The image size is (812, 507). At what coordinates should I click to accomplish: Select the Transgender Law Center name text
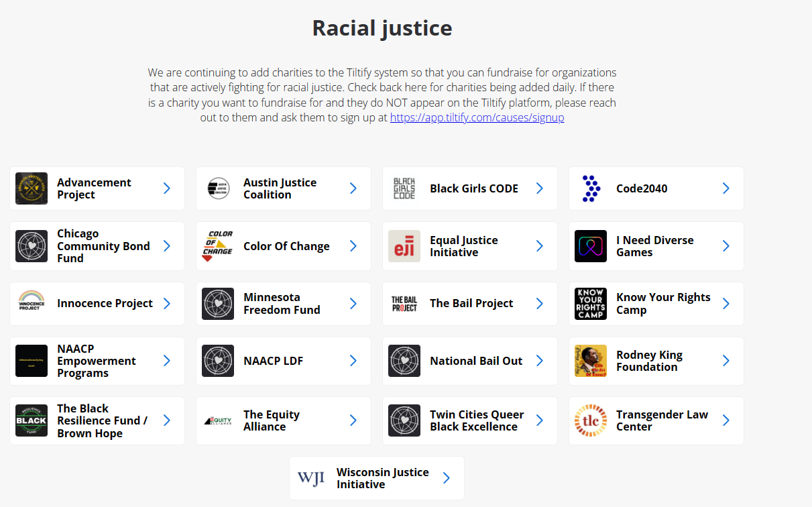(x=662, y=420)
